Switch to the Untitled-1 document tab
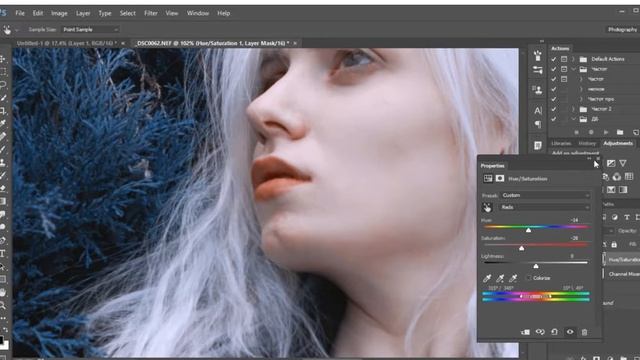 pos(67,43)
